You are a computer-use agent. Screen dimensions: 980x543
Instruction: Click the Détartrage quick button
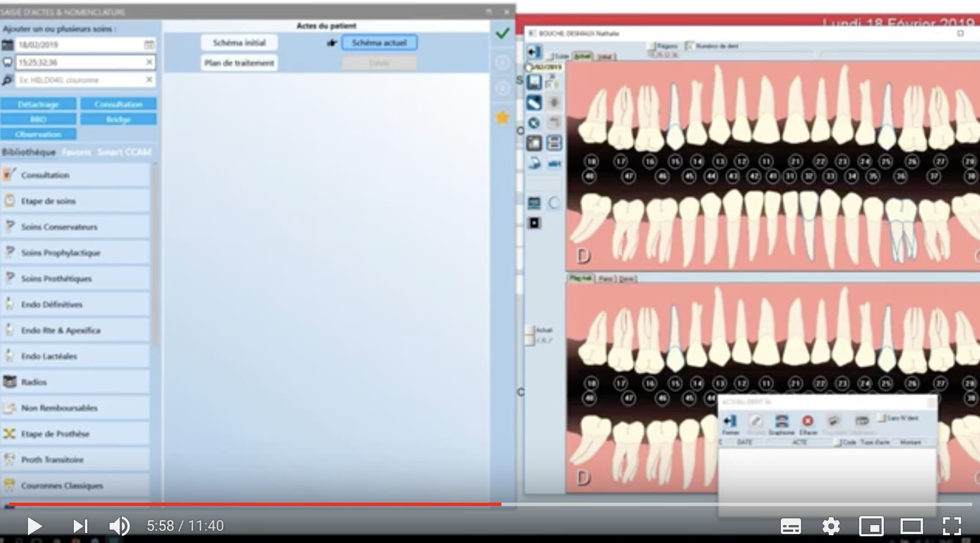(38, 104)
